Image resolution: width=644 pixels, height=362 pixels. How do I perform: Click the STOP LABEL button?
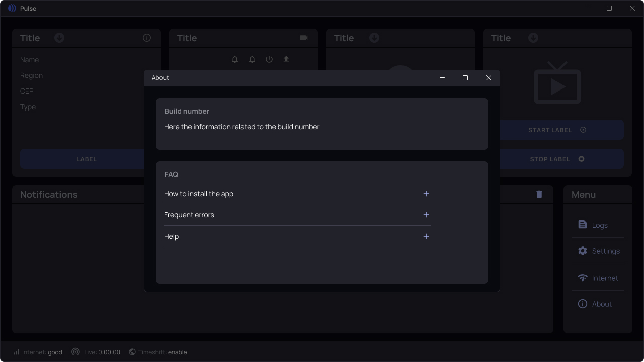point(557,159)
